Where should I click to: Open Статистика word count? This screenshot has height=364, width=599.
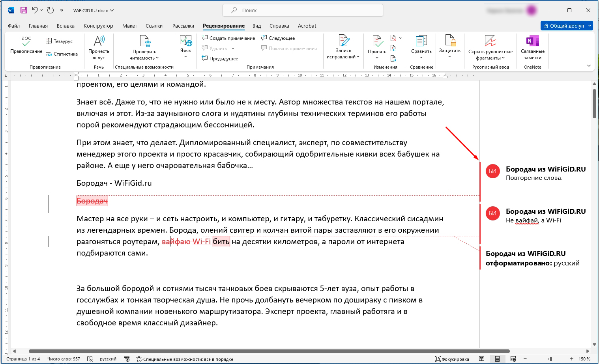tap(62, 54)
